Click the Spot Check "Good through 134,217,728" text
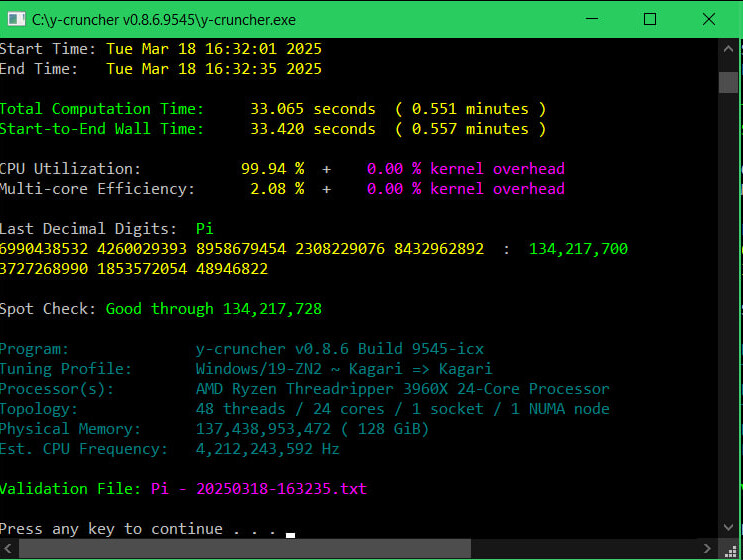 click(214, 309)
